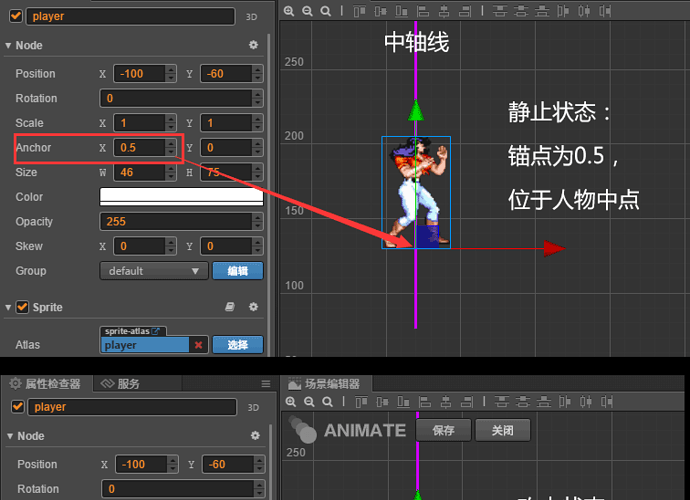This screenshot has height=500, width=690.
Task: Open the properties panel hamburger menu
Action: point(266,384)
